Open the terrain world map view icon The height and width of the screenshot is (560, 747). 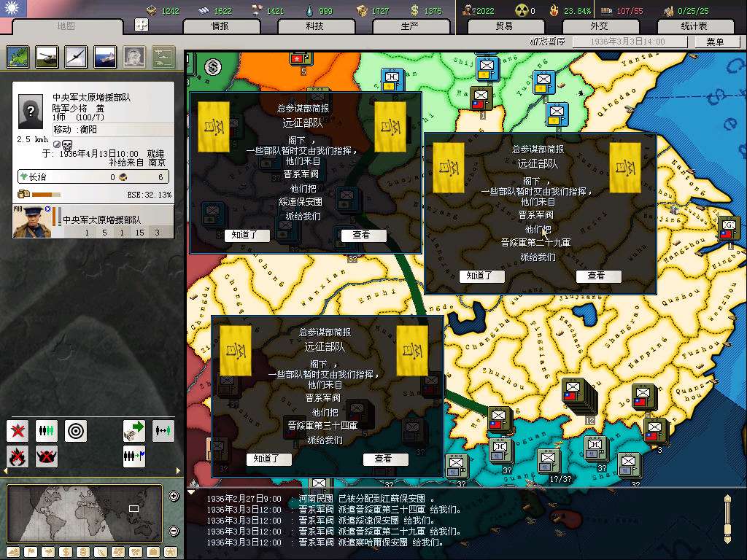(x=18, y=57)
